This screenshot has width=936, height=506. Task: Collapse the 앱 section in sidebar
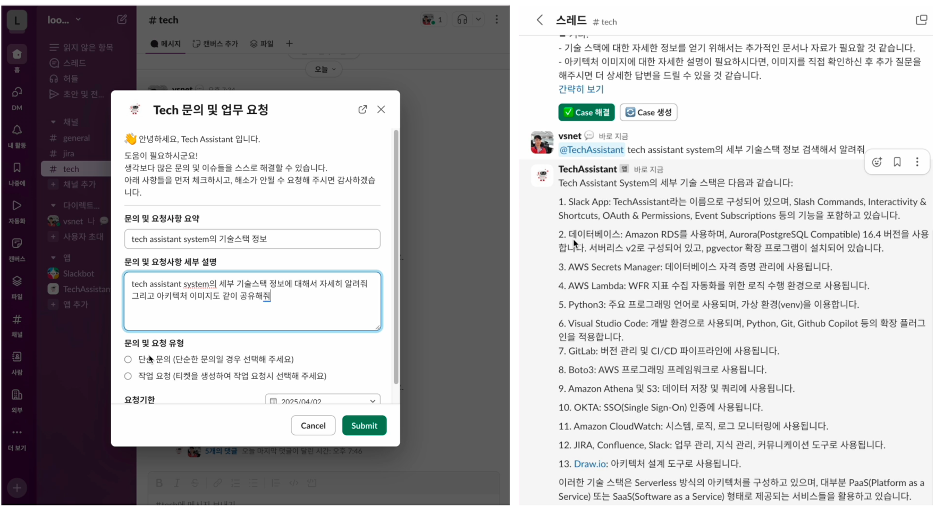coord(53,258)
